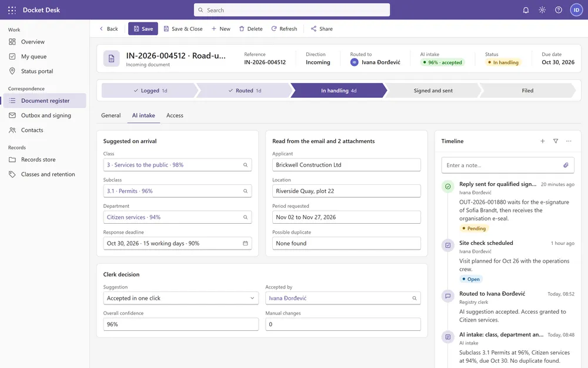Open Contacts in sidebar
This screenshot has width=588, height=368.
coord(45,130)
